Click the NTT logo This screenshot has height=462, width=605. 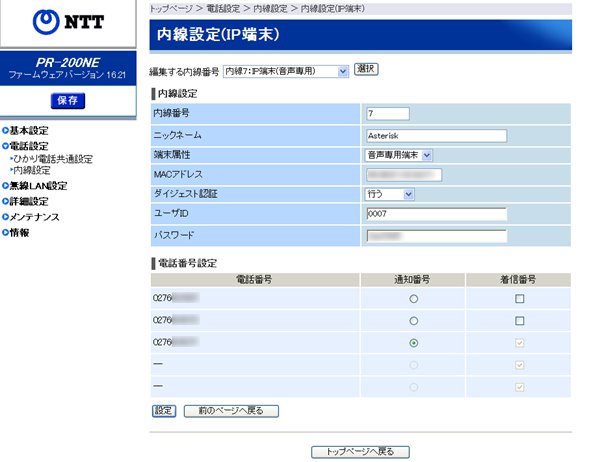68,22
